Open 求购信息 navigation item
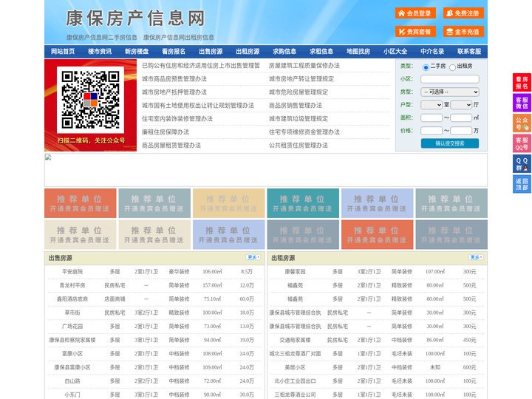The image size is (532, 399). point(284,52)
